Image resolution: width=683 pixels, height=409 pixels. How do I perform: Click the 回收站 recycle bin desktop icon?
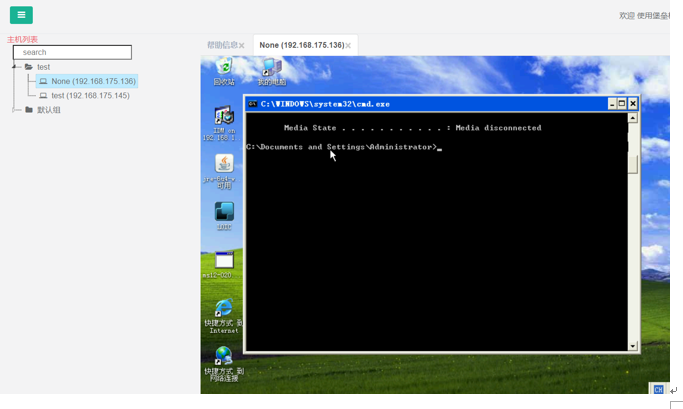tap(224, 72)
